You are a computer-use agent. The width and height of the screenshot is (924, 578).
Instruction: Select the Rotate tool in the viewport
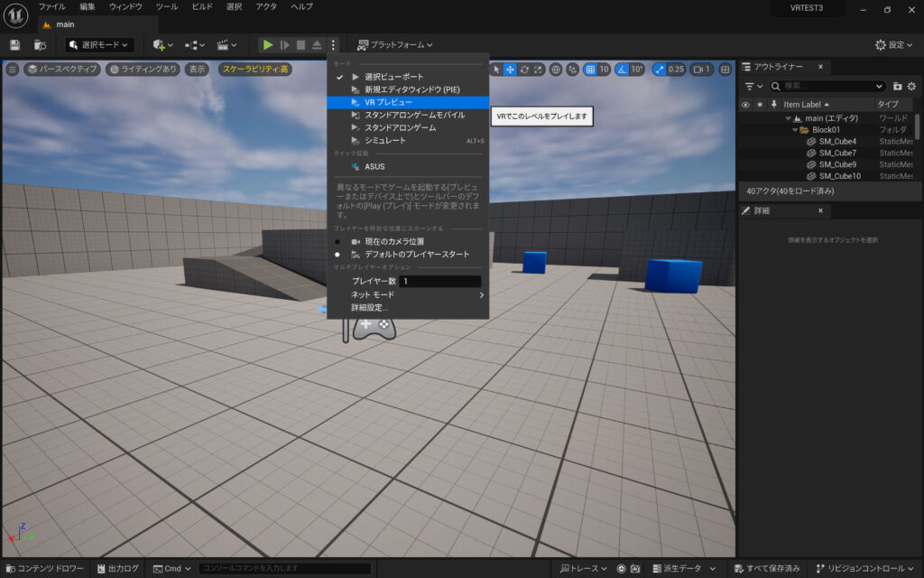[x=524, y=68]
